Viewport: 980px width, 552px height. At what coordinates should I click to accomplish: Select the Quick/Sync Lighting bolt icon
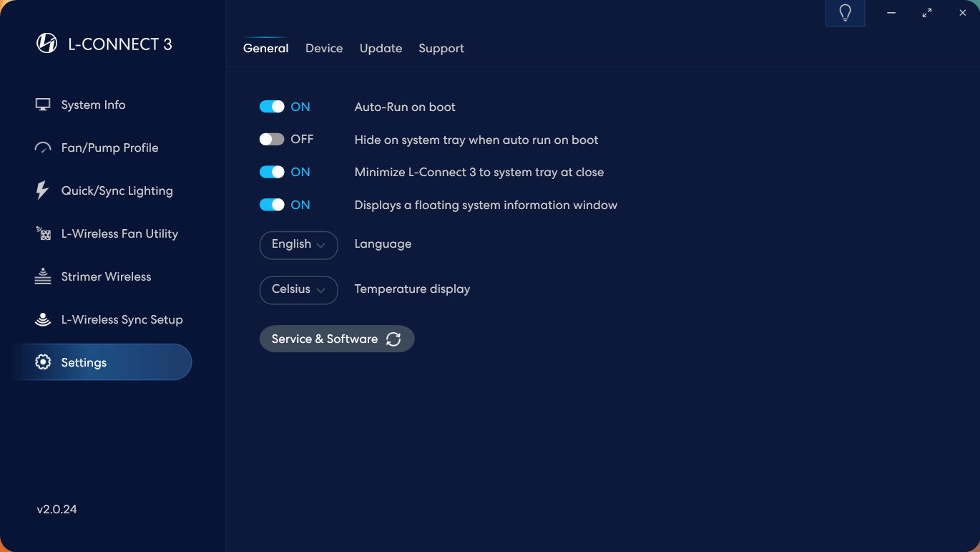pyautogui.click(x=42, y=190)
